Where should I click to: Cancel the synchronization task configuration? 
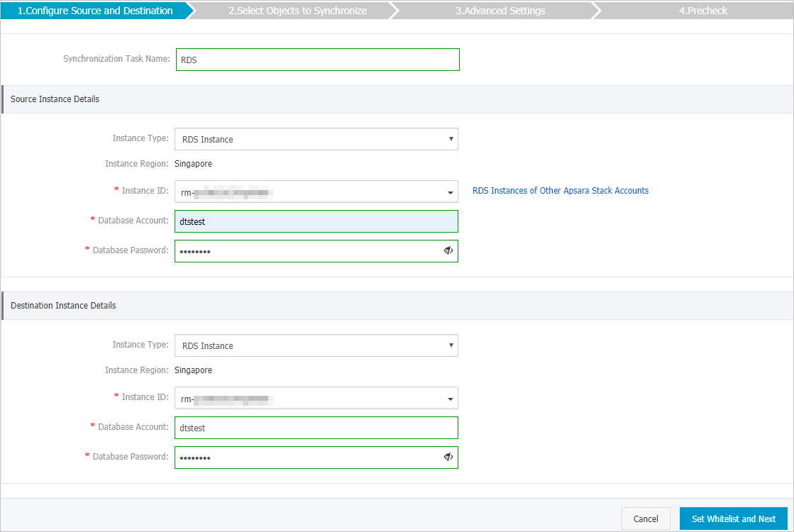(646, 519)
